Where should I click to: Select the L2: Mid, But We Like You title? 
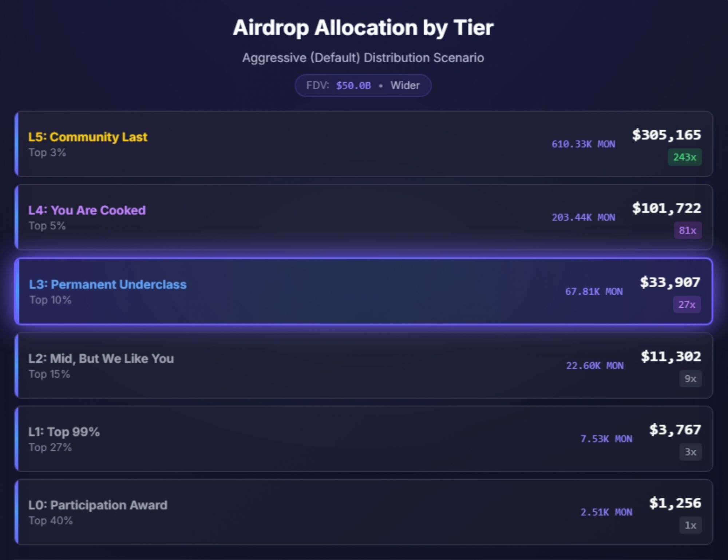coord(101,359)
